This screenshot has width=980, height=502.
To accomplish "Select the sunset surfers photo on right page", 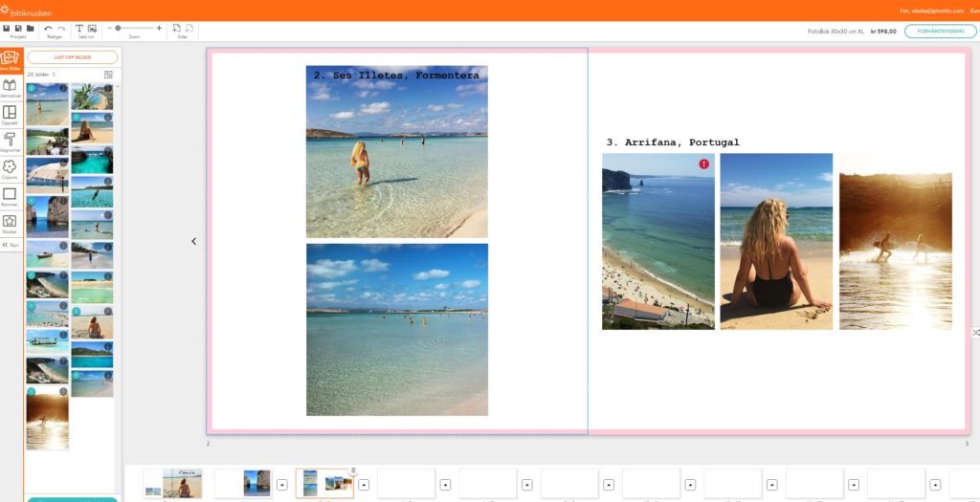I will tap(896, 242).
